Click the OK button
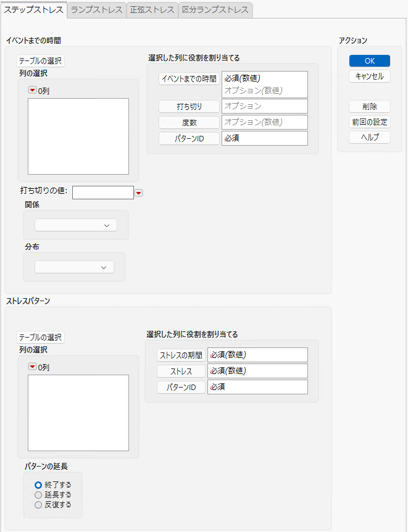The height and width of the screenshot is (532, 408). 370,61
